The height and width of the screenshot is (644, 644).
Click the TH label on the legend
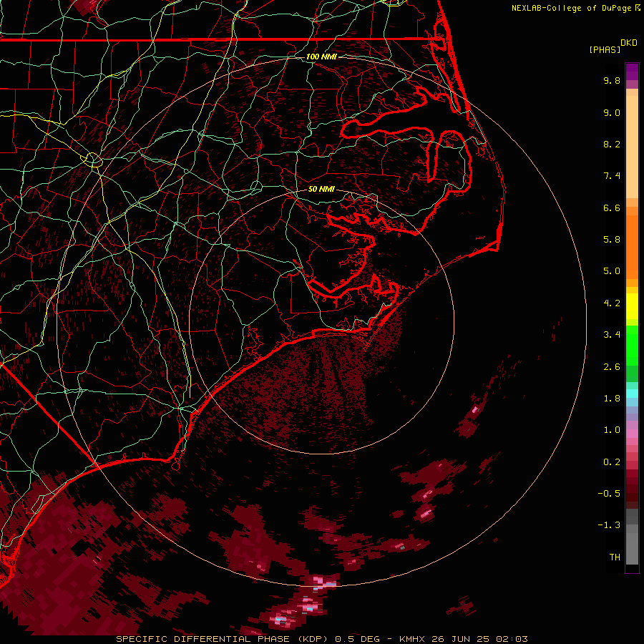tap(615, 557)
